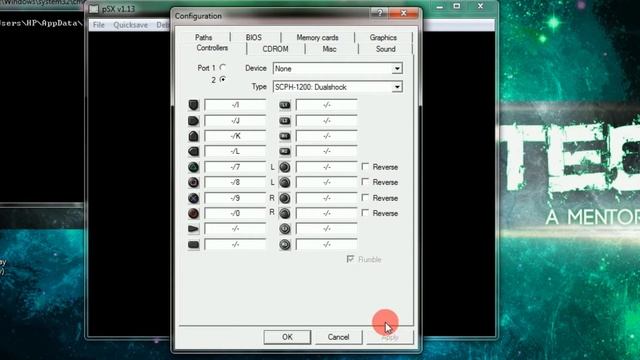Click the question mark help button in Configuration
Viewport: 640px width, 360px height.
380,13
